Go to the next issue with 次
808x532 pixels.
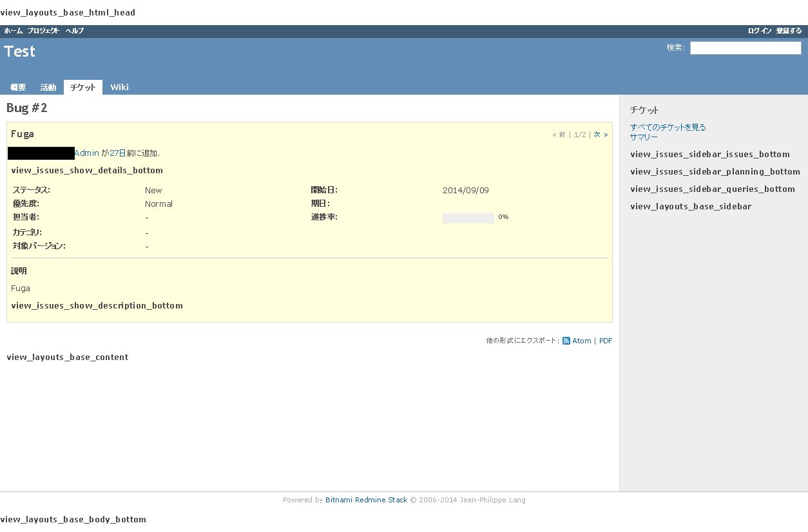coord(597,134)
